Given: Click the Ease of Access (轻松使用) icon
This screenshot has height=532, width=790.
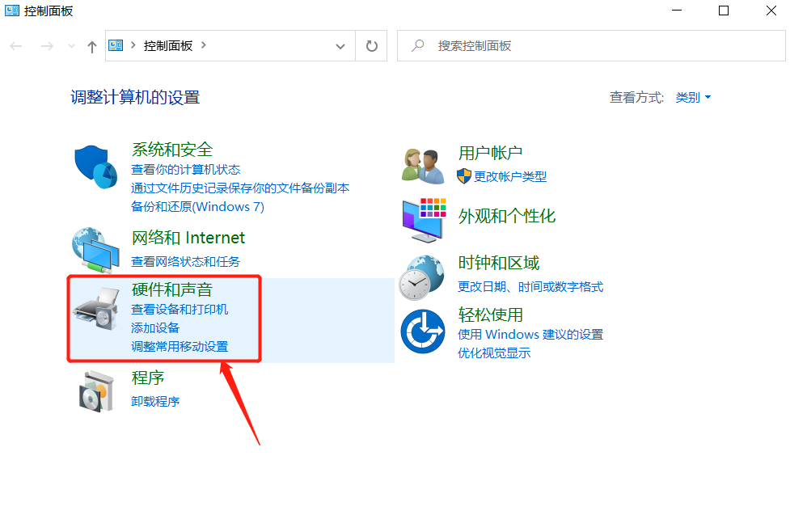Looking at the screenshot, I should click(x=423, y=331).
